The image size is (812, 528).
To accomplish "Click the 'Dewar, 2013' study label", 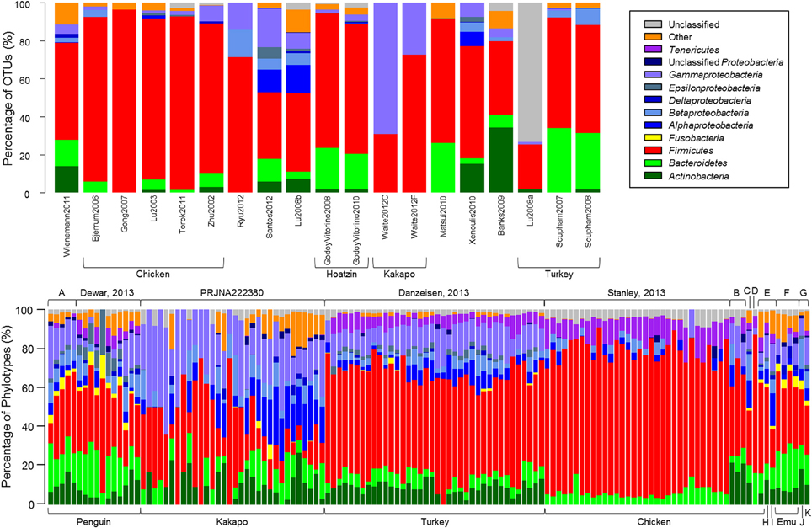I will (107, 292).
